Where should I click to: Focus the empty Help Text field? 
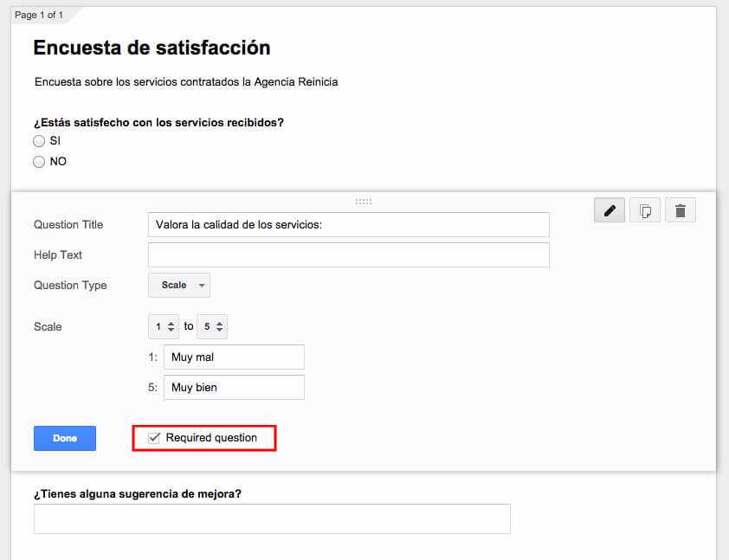pyautogui.click(x=349, y=255)
